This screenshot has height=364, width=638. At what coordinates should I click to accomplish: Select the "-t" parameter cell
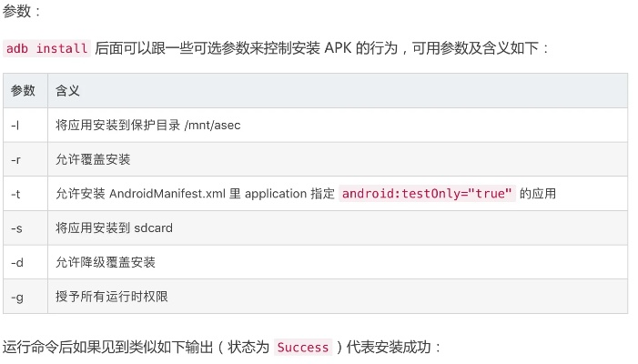[16, 194]
